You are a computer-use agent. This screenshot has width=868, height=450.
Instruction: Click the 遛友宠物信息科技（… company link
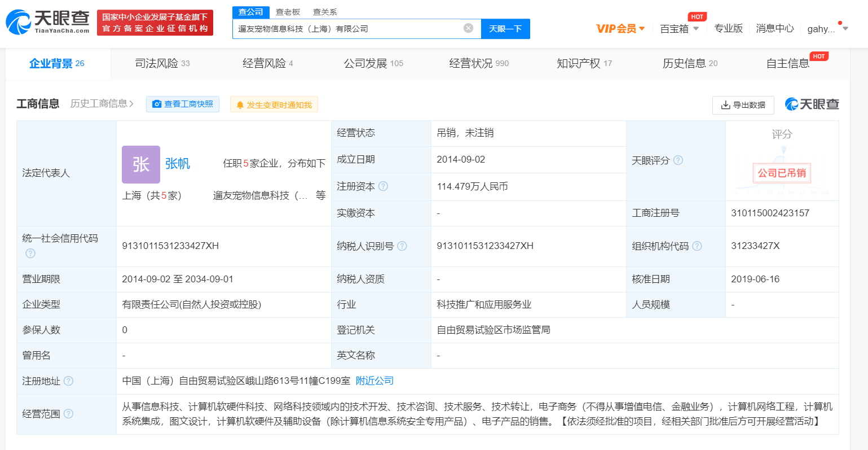261,195
